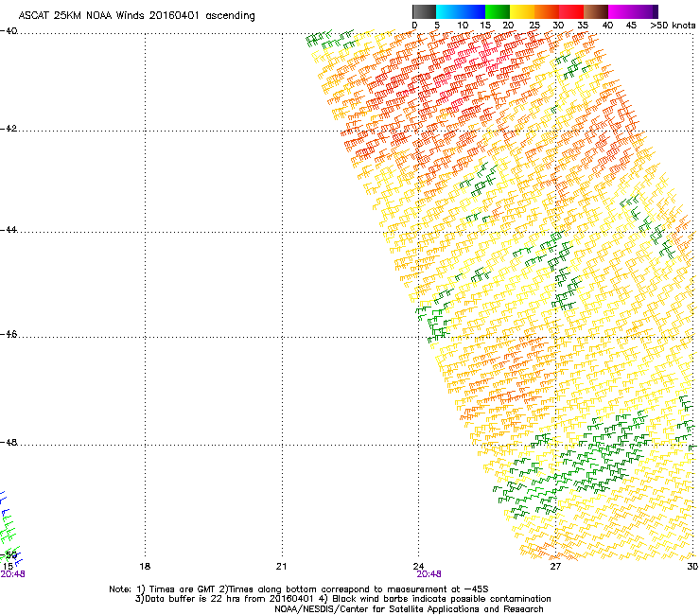Click the -44 latitude axis label
The height and width of the screenshot is (615, 700).
pyautogui.click(x=9, y=230)
